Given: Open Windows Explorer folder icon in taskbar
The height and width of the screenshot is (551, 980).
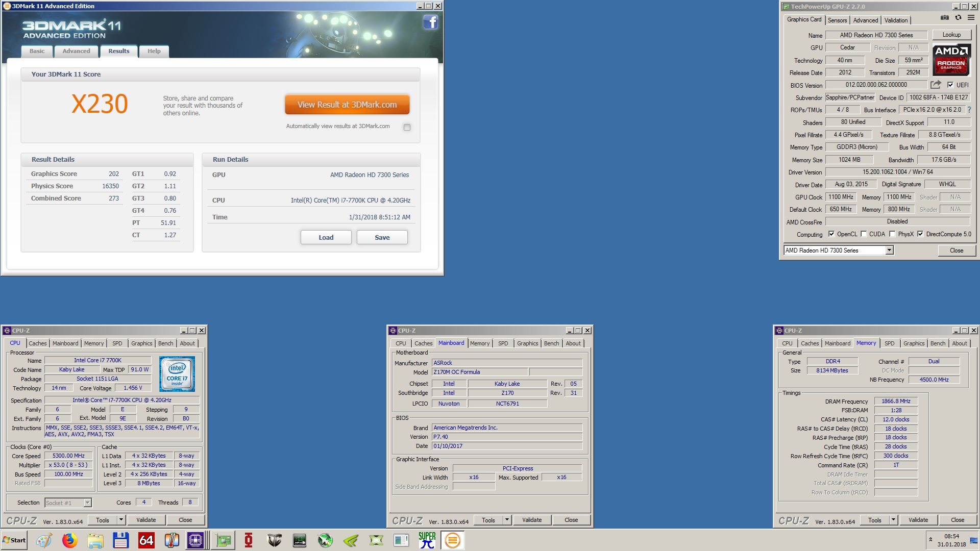Looking at the screenshot, I should coord(95,540).
